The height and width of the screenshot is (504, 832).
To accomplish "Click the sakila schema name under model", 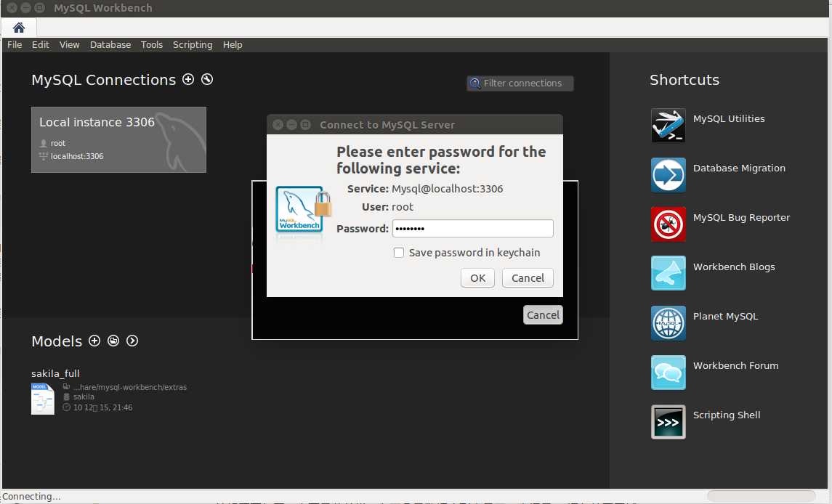I will coord(84,397).
